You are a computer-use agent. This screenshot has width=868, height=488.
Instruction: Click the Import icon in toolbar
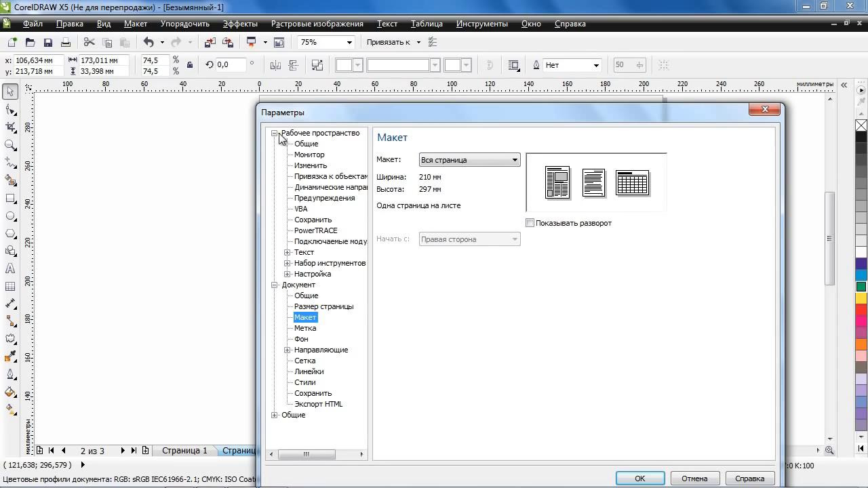pyautogui.click(x=210, y=43)
